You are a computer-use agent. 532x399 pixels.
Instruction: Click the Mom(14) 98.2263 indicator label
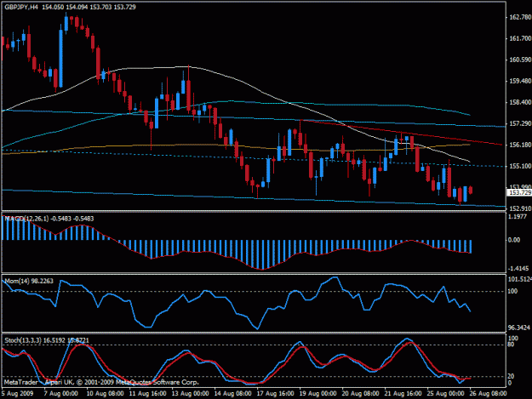click(x=29, y=281)
